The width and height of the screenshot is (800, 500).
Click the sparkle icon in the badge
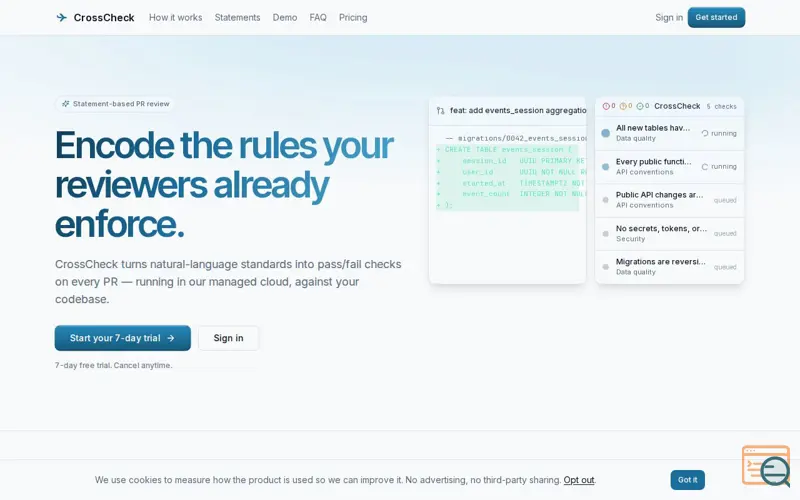(65, 104)
